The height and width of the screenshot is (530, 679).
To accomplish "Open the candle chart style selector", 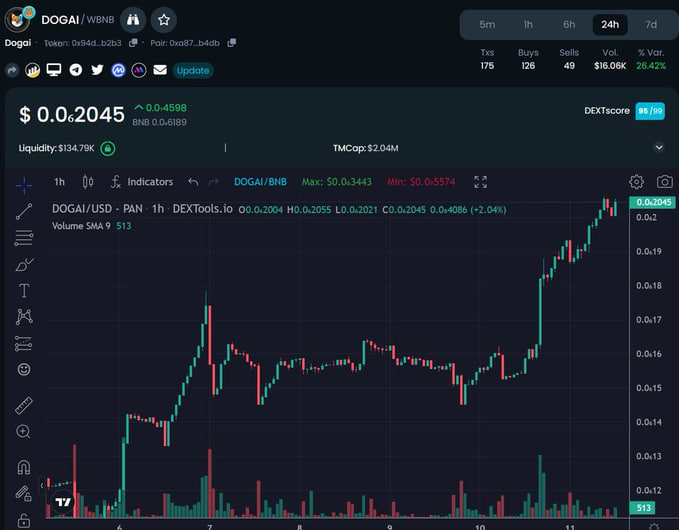I will click(88, 182).
